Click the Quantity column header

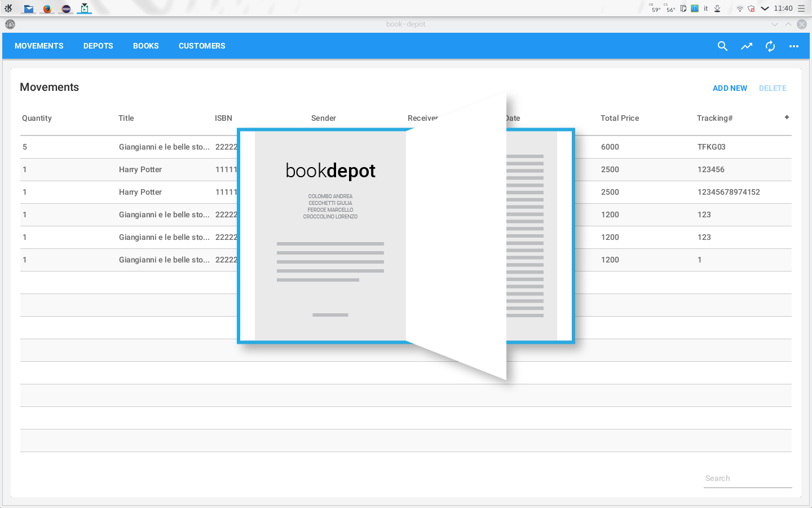click(x=37, y=118)
